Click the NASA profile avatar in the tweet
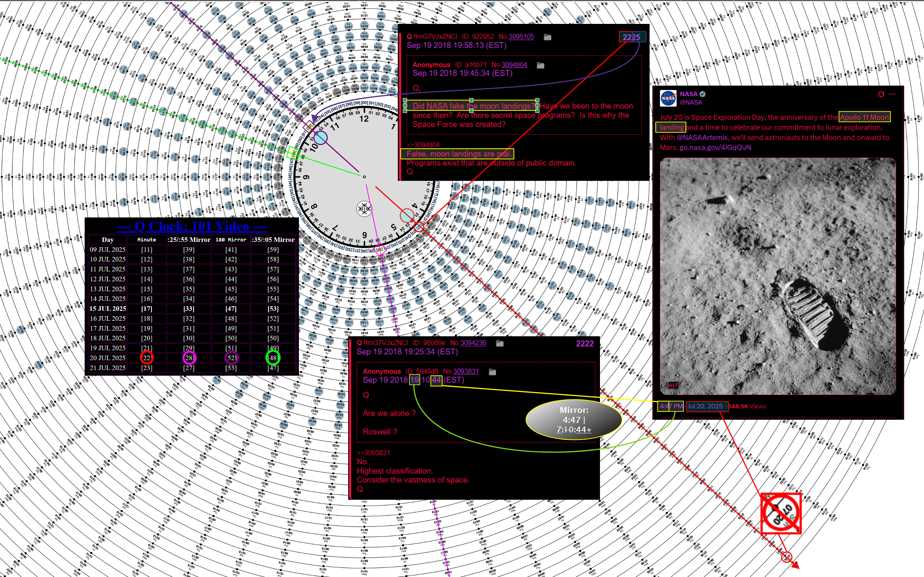Screen dimensions: 924x577 [668, 98]
